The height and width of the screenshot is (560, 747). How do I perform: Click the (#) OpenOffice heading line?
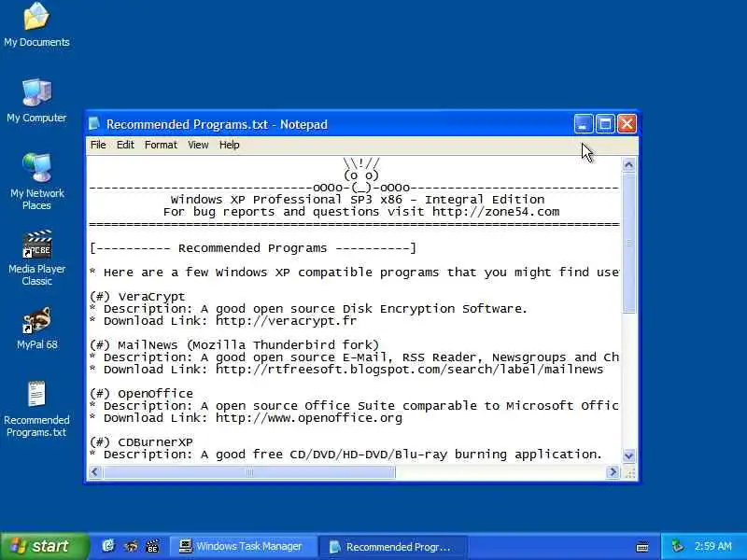(142, 393)
